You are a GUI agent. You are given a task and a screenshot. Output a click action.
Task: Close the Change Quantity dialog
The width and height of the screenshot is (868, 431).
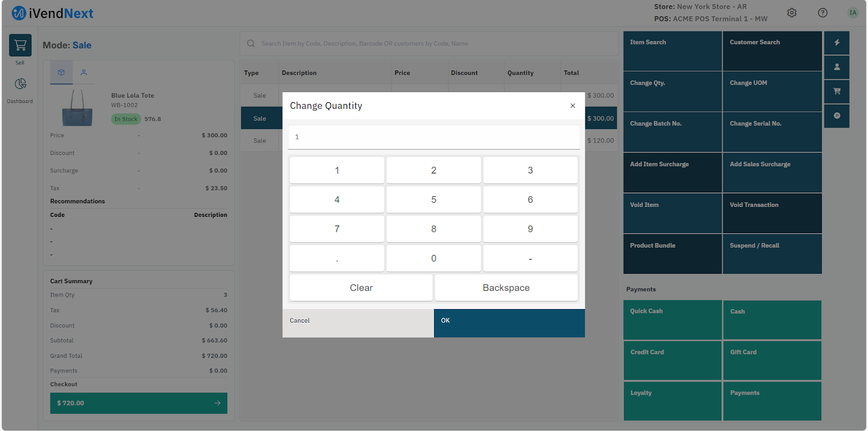pos(572,106)
